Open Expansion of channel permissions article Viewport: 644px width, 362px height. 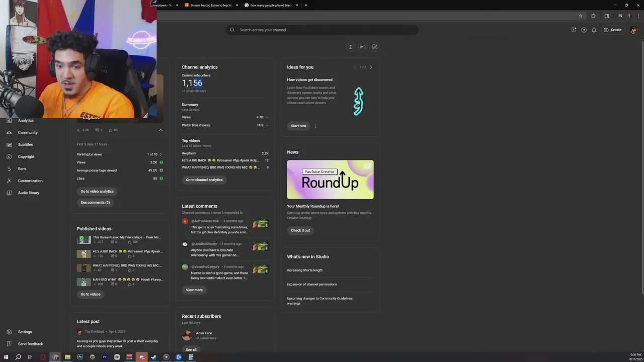pos(312,285)
